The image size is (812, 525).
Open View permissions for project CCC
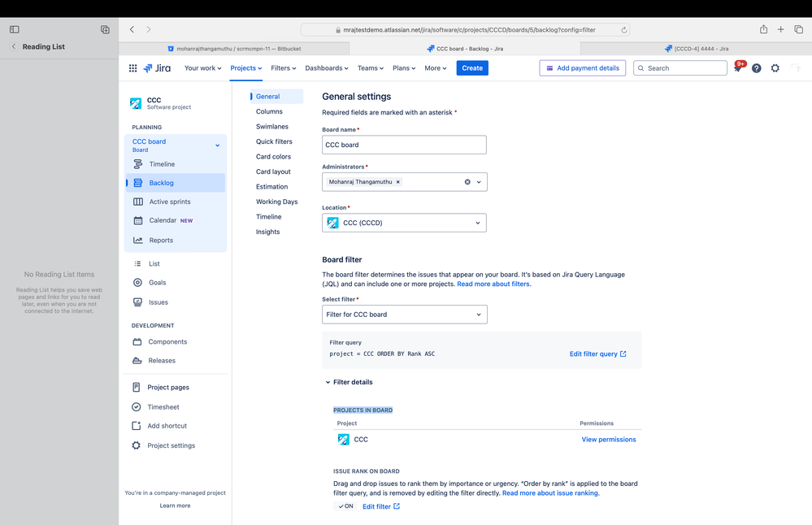tap(608, 439)
